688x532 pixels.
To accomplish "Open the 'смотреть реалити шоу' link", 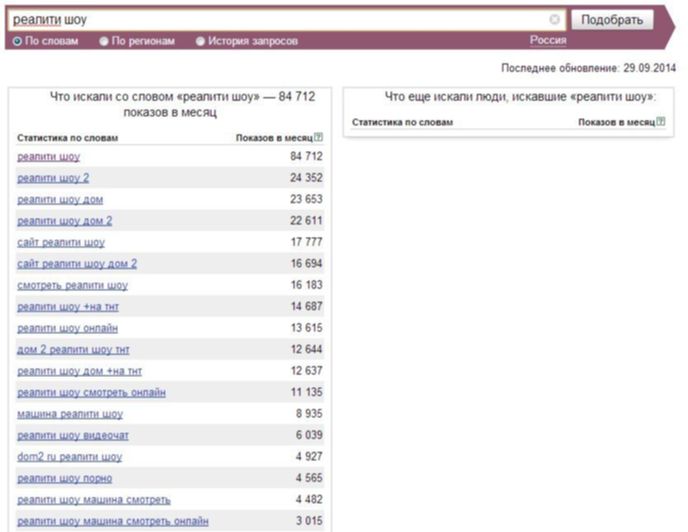I will click(x=72, y=285).
